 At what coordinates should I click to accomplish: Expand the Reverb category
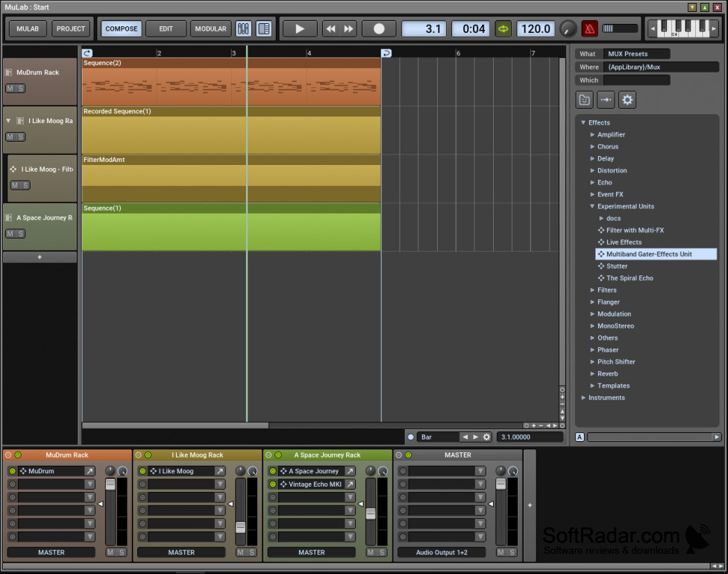click(x=592, y=374)
